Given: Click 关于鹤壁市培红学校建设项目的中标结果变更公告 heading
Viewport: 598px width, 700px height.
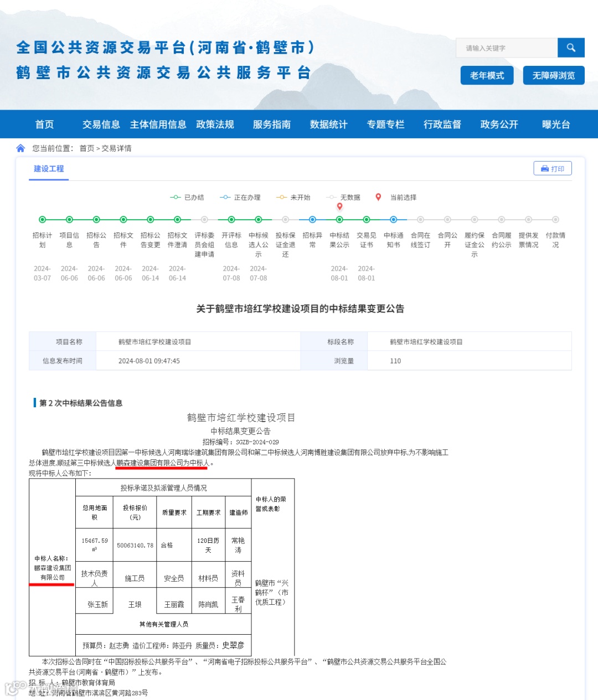Looking at the screenshot, I should pos(300,309).
